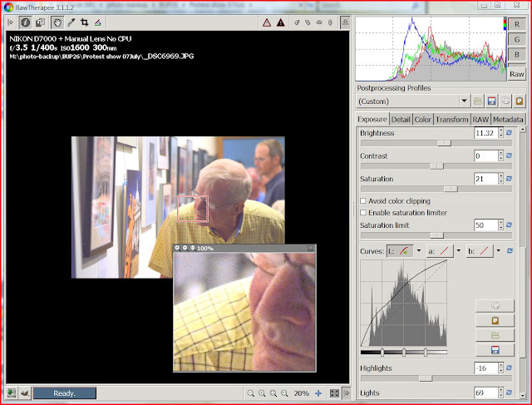Paste the curve from clipboard
This screenshot has height=405, width=532.
495,320
